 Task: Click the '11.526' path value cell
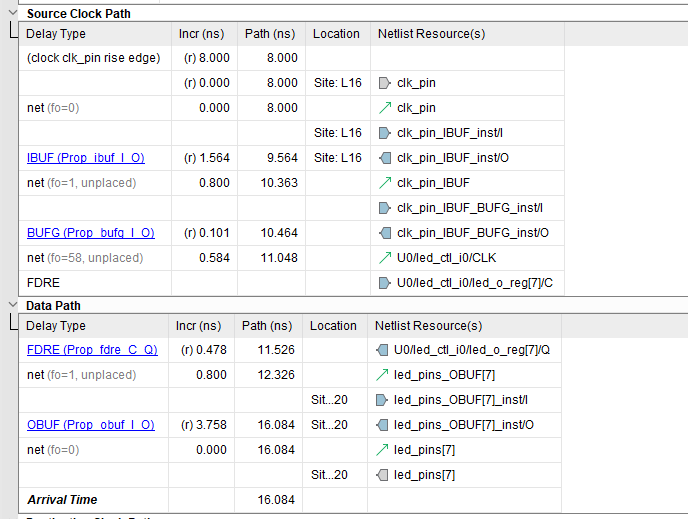click(x=269, y=350)
